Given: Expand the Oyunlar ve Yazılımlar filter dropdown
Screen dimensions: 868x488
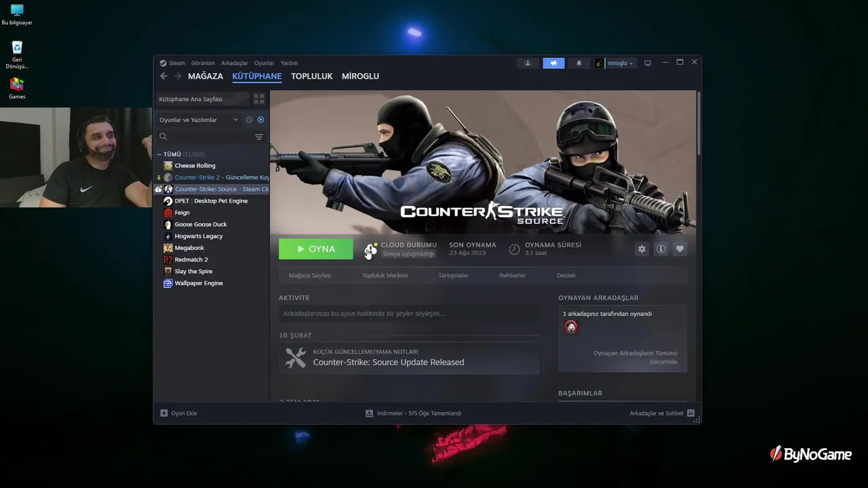Looking at the screenshot, I should tap(199, 120).
